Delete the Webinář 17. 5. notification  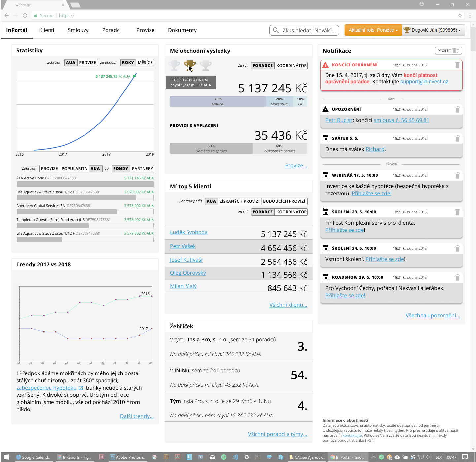coord(457,175)
